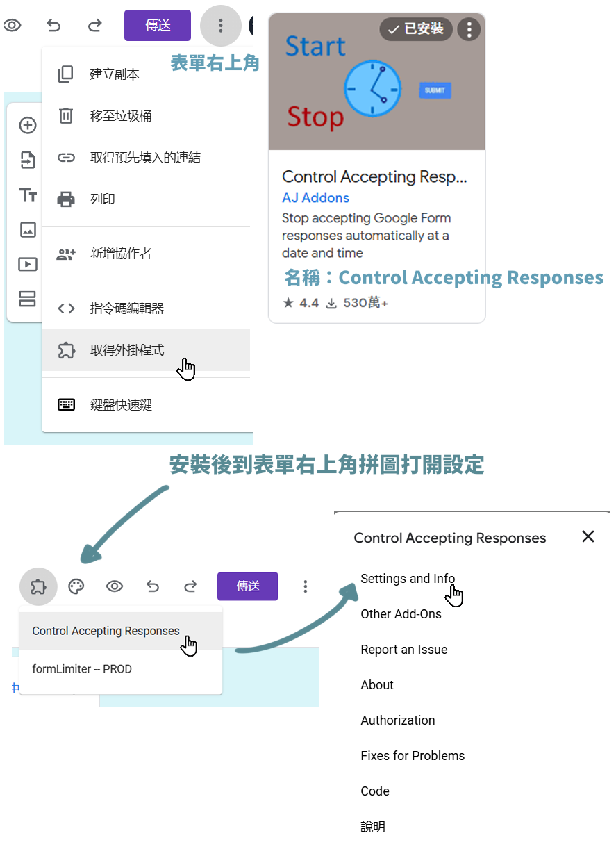This screenshot has width=616, height=849.
Task: Select the Authorization entry
Action: coord(398,720)
